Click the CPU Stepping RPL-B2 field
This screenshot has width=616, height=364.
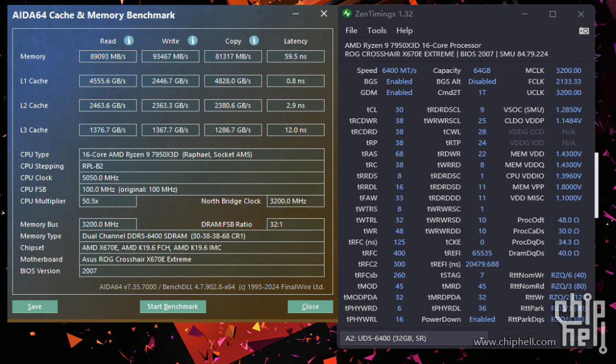tap(202, 166)
